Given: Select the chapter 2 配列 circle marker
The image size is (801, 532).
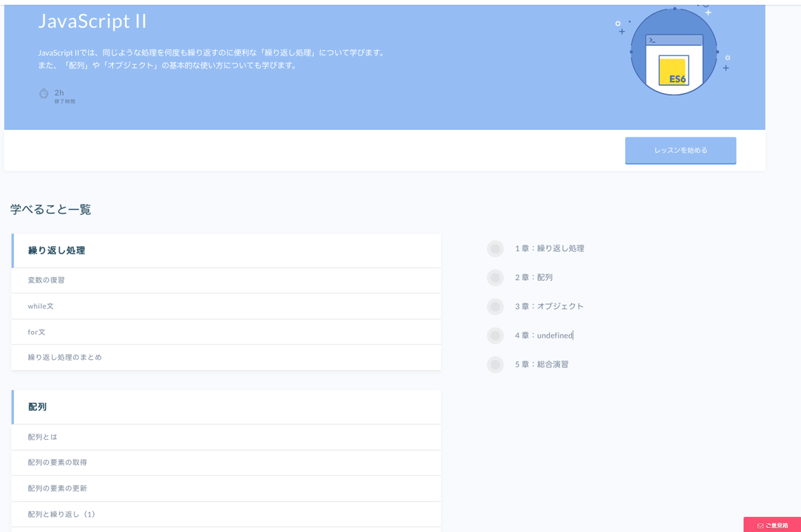Looking at the screenshot, I should [x=495, y=278].
